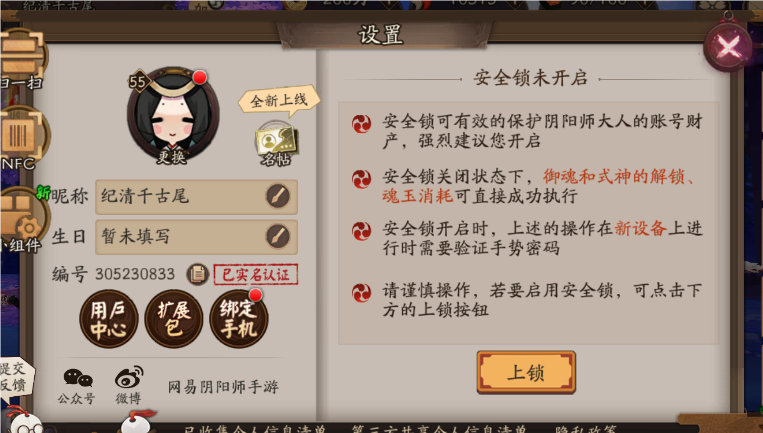Viewport: 763px width, 433px height.
Task: Open the 扩展包 expansion pack button
Action: tap(174, 319)
